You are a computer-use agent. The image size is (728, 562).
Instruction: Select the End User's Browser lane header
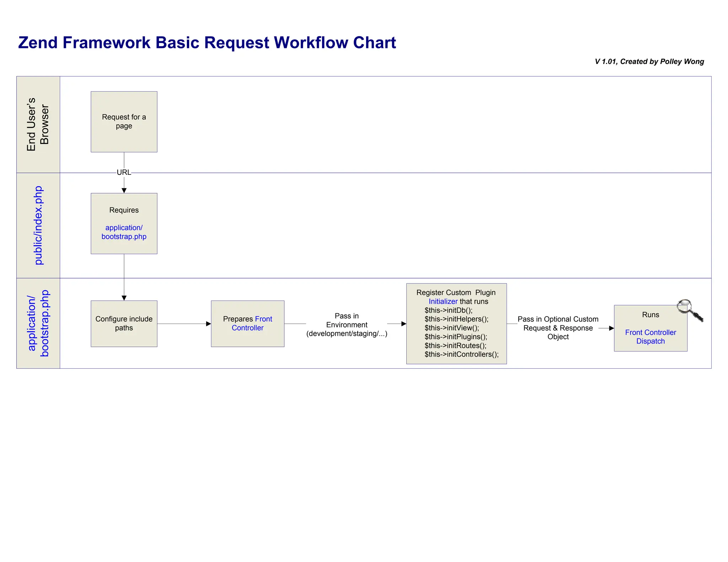(x=38, y=124)
